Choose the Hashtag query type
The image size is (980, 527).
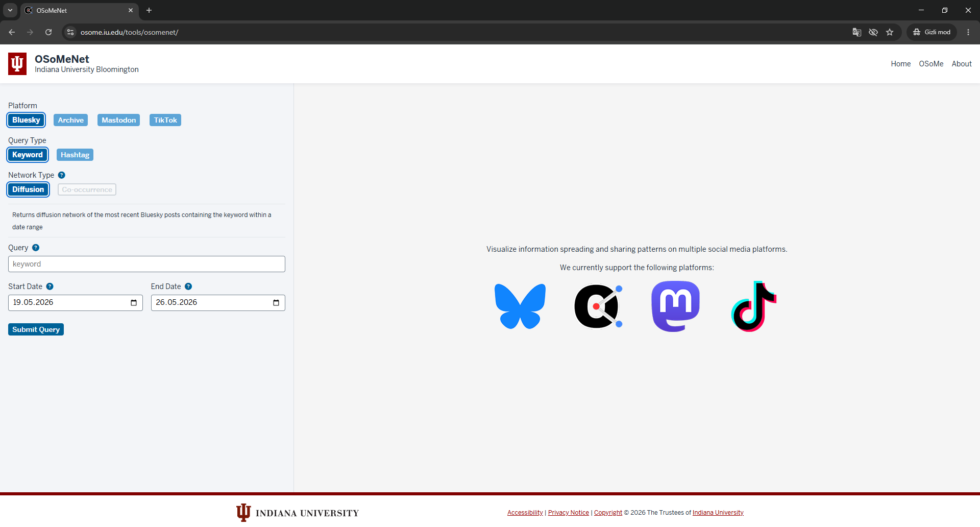tap(75, 155)
